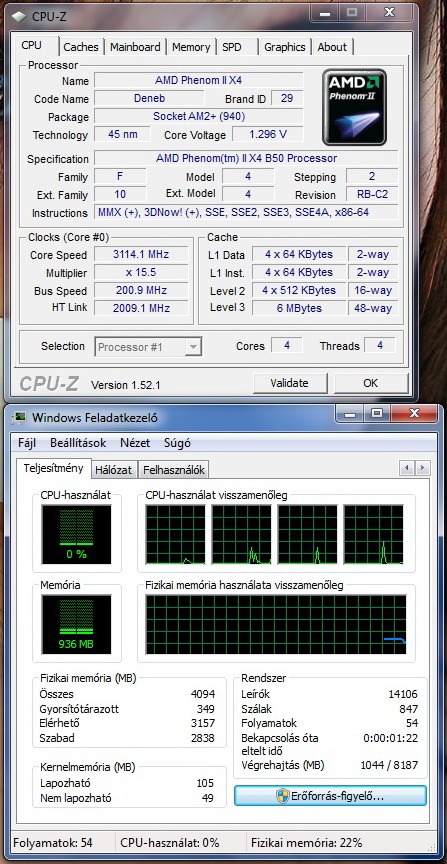447x864 pixels.
Task: Click the shield icon on Erőforrás-figyelő button
Action: [x=283, y=796]
